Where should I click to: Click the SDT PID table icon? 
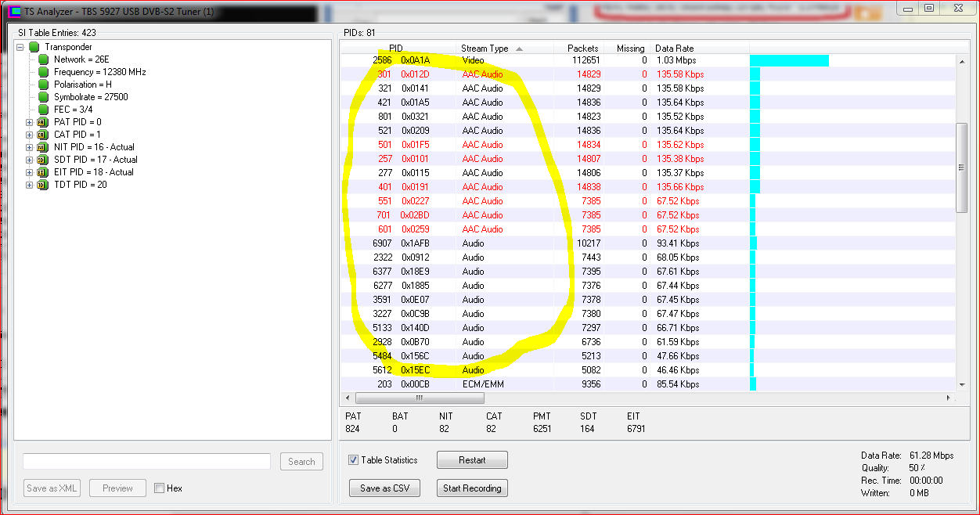(43, 160)
